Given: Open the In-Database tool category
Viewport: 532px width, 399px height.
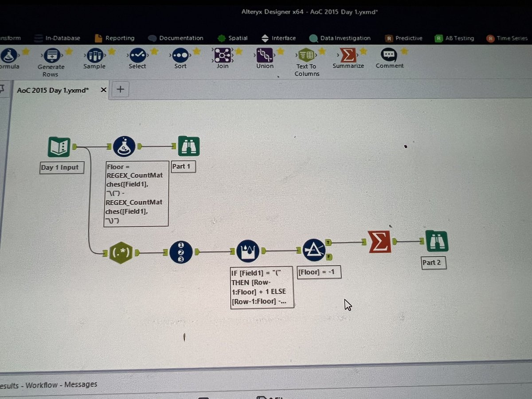Looking at the screenshot, I should click(57, 38).
